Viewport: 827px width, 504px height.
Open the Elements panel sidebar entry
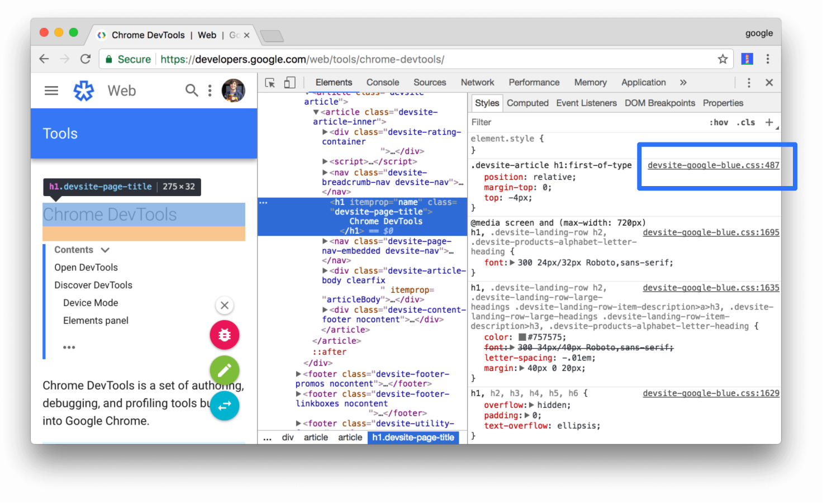(96, 320)
